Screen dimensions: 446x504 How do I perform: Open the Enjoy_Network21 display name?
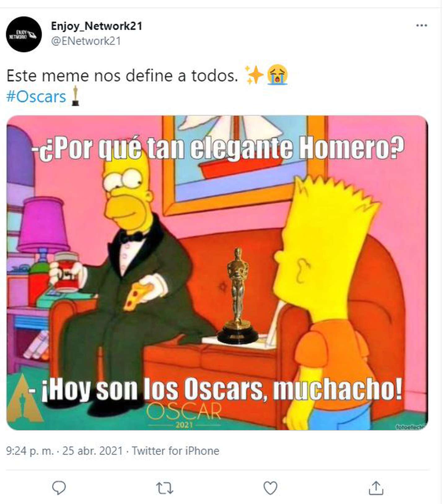point(96,26)
